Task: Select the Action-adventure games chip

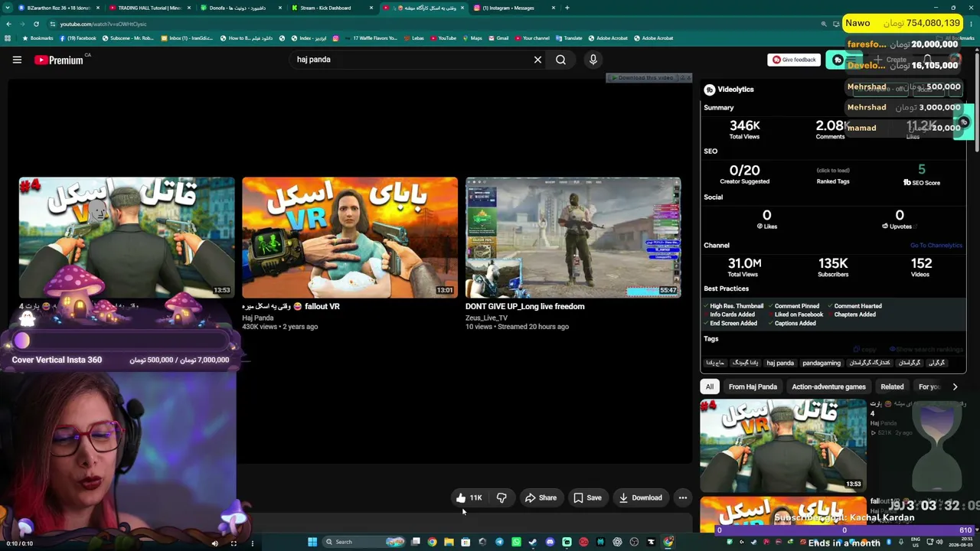Action: [828, 386]
